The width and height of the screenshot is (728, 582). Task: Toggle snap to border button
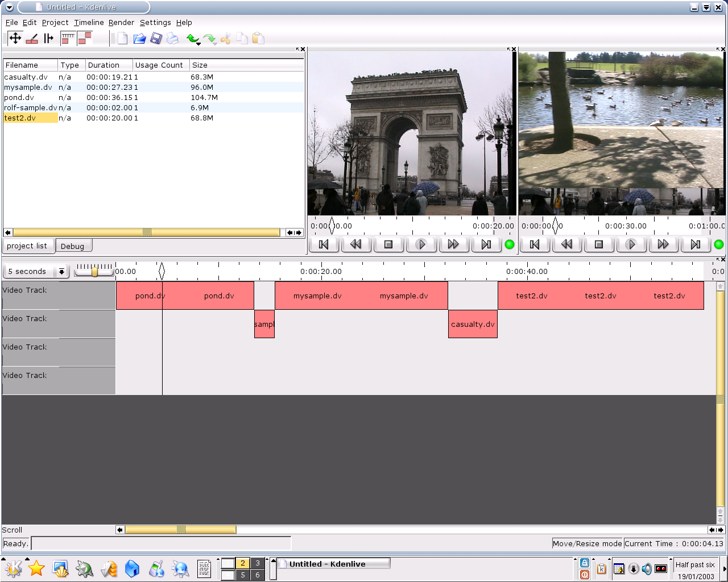tap(85, 38)
